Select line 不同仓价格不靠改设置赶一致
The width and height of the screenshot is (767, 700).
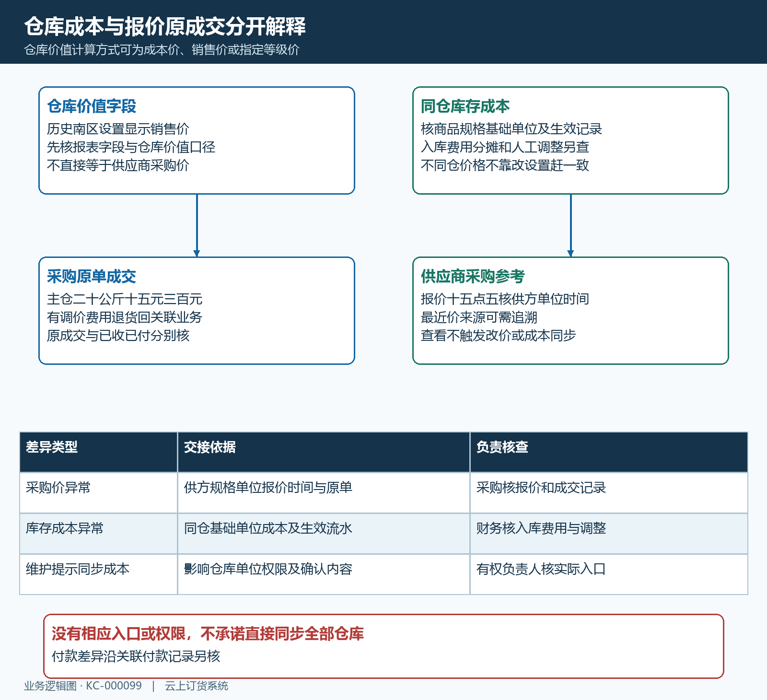[x=505, y=165]
